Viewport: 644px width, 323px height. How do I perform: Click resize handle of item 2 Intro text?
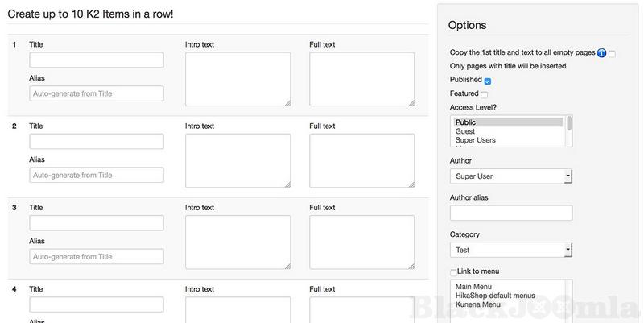coord(287,184)
